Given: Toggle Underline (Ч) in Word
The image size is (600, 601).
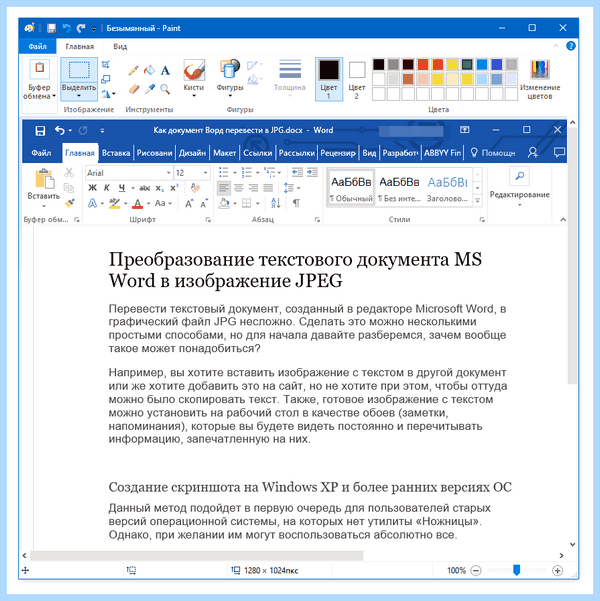Looking at the screenshot, I should pyautogui.click(x=122, y=188).
